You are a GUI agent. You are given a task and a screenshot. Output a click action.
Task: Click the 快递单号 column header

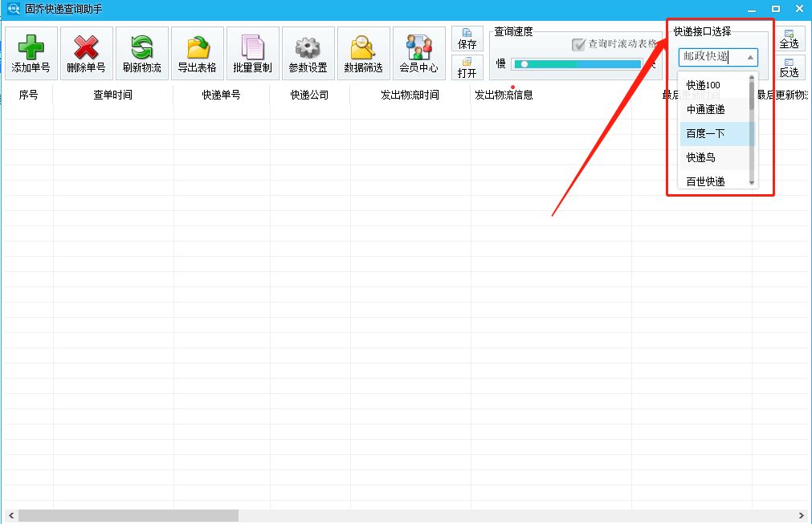pyautogui.click(x=221, y=95)
